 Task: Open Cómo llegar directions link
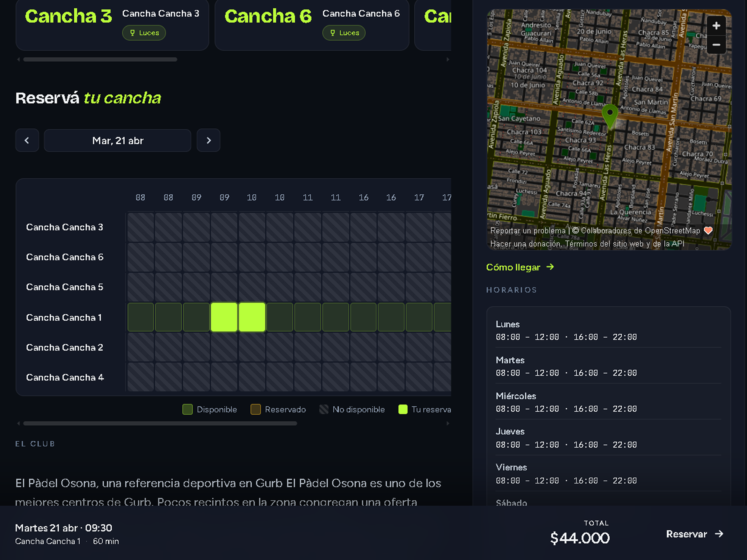point(520,267)
